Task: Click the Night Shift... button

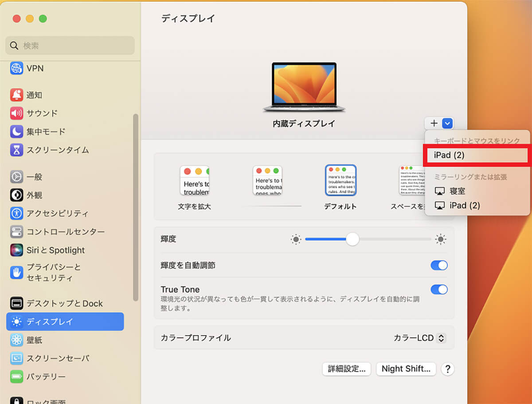Action: pyautogui.click(x=406, y=369)
